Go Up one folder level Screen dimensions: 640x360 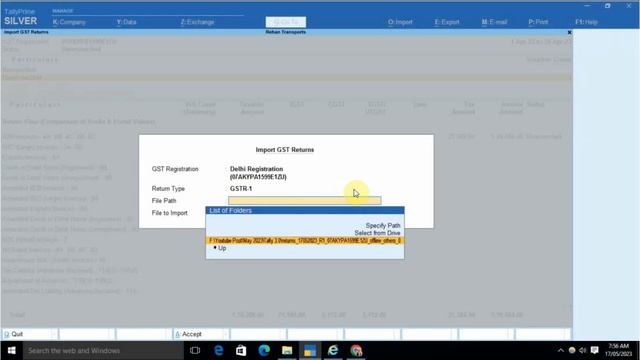pos(222,248)
